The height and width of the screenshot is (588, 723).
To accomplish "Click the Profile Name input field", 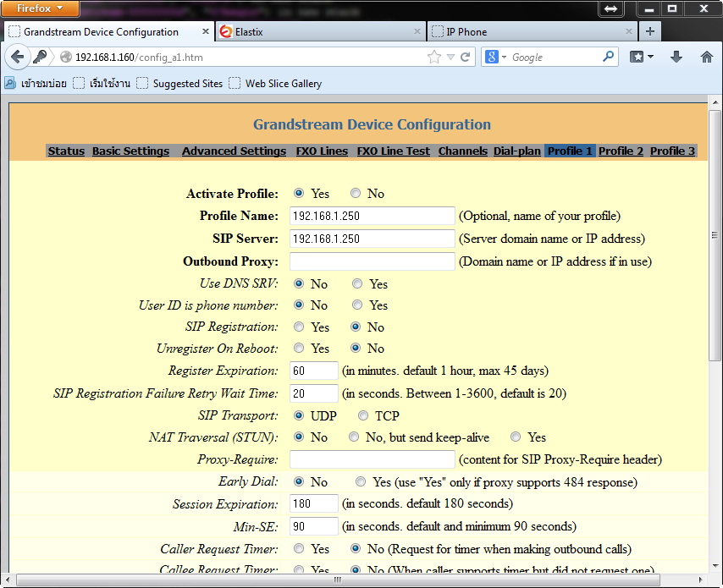I will tap(373, 216).
